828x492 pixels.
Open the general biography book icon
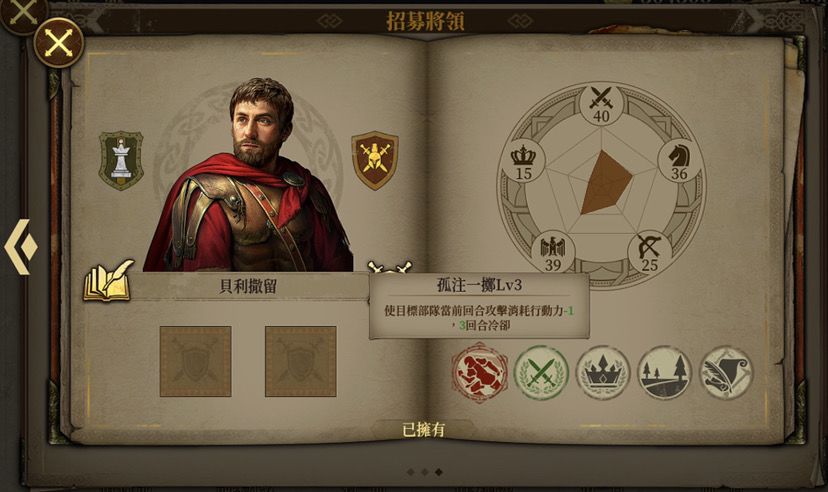click(x=109, y=281)
